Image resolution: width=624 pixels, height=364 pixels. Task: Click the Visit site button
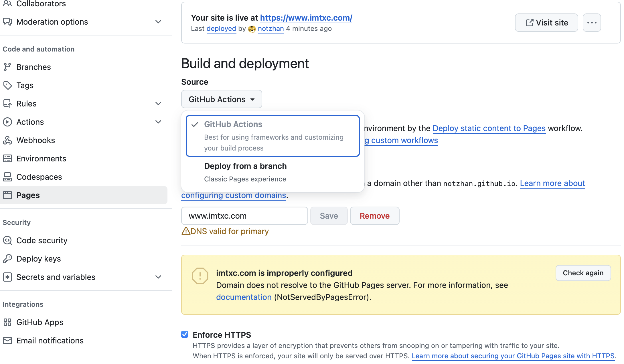pyautogui.click(x=546, y=23)
